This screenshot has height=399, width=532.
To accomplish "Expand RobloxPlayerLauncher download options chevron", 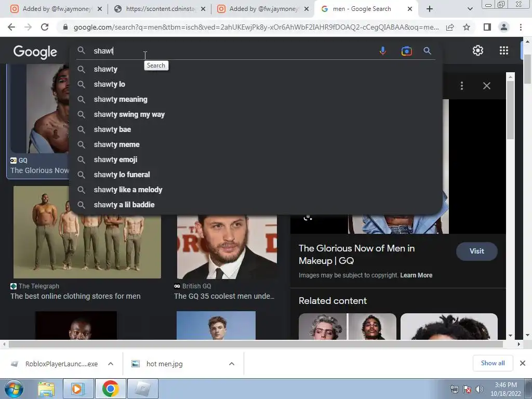I will (111, 364).
